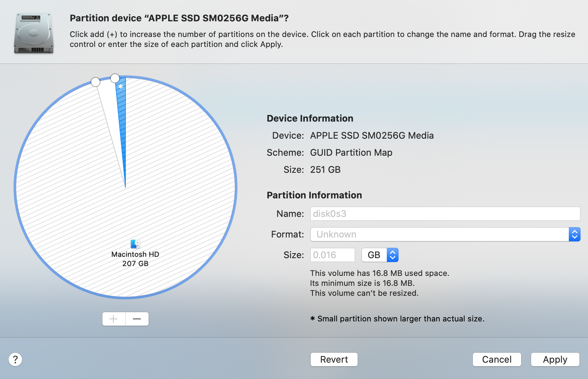Click the add partition plus button
The height and width of the screenshot is (379, 588).
pyautogui.click(x=114, y=319)
